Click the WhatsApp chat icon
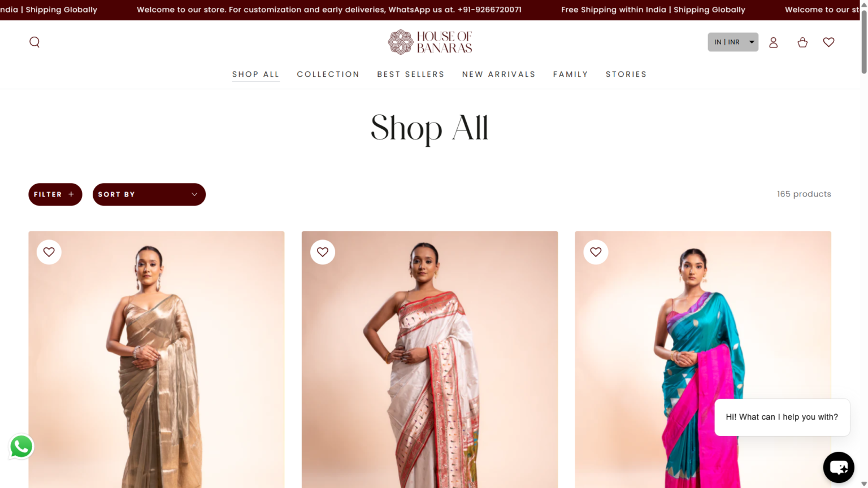 tap(21, 447)
